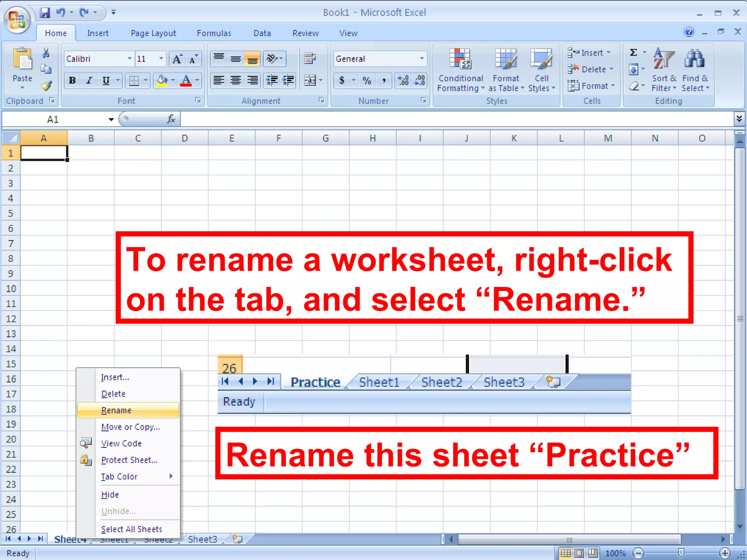Open the font size dropdown
Image resolution: width=747 pixels, height=560 pixels.
[x=161, y=59]
